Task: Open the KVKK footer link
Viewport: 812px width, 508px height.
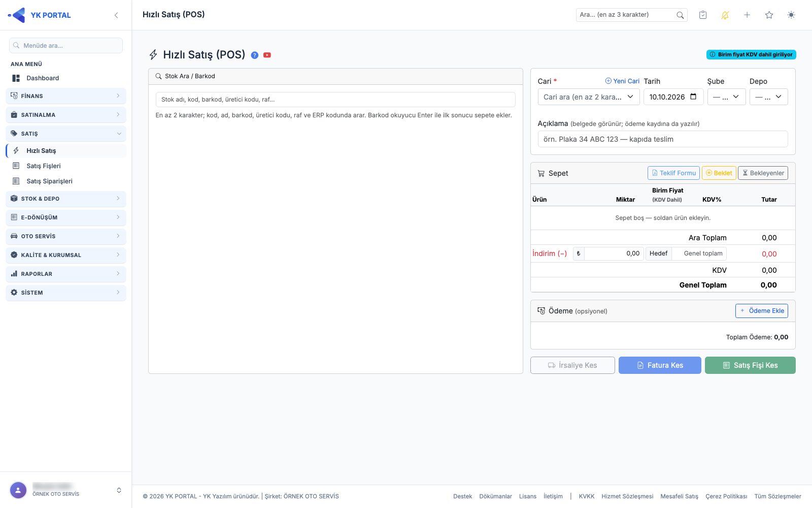Action: point(587,496)
